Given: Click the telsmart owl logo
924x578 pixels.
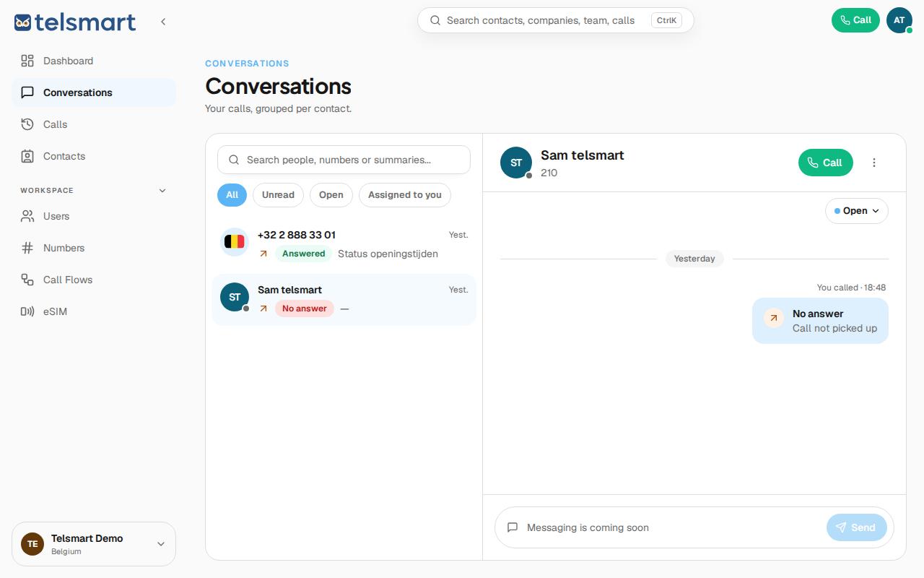Looking at the screenshot, I should (75, 22).
